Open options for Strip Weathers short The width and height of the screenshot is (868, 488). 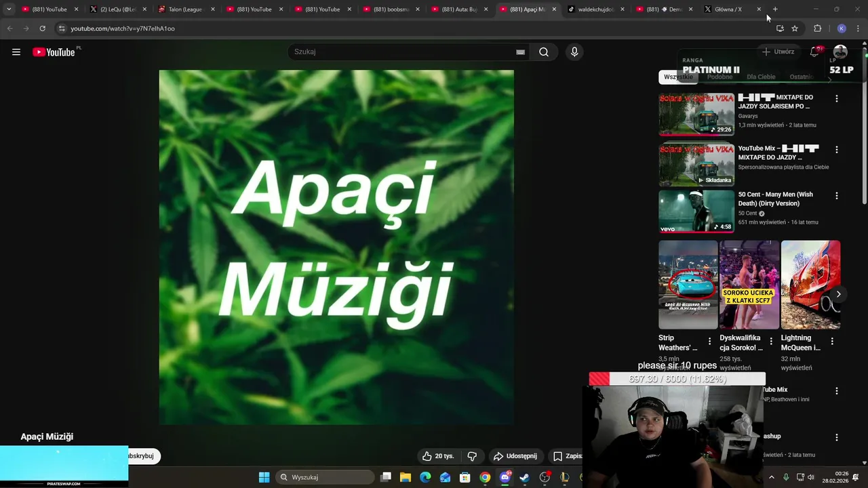[x=709, y=342]
